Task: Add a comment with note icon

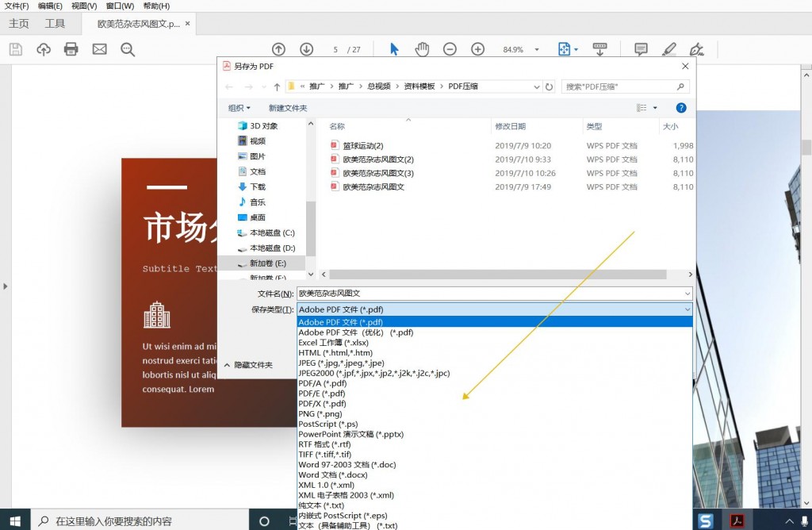Action: 641,49
